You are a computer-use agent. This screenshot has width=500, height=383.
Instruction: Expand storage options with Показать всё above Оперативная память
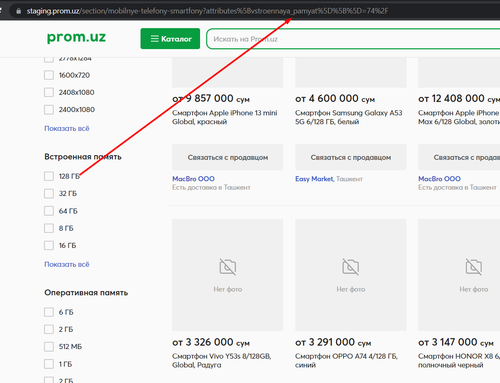coord(67,264)
